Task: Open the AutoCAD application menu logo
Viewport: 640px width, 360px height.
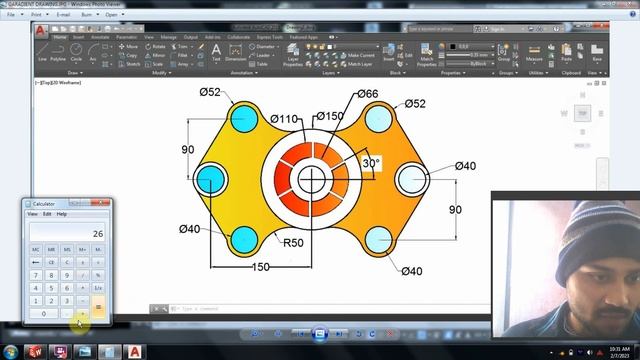Action: (40, 31)
